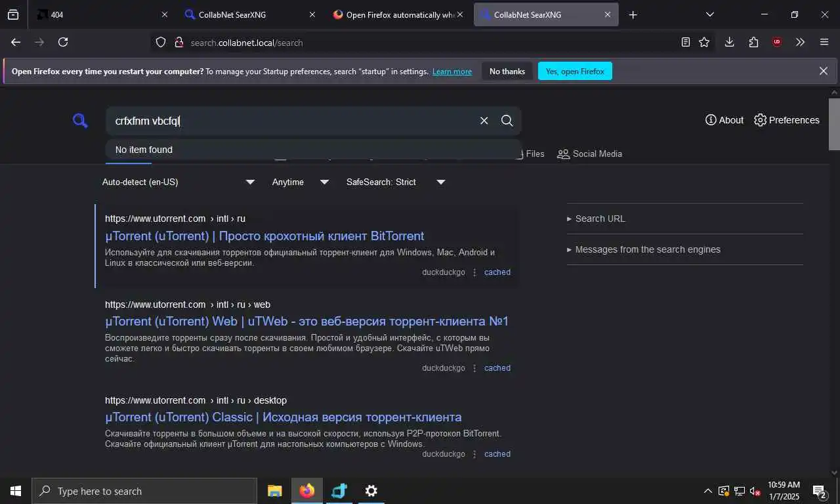This screenshot has width=840, height=504.
Task: Open the Extensions puzzle icon
Action: [x=753, y=42]
